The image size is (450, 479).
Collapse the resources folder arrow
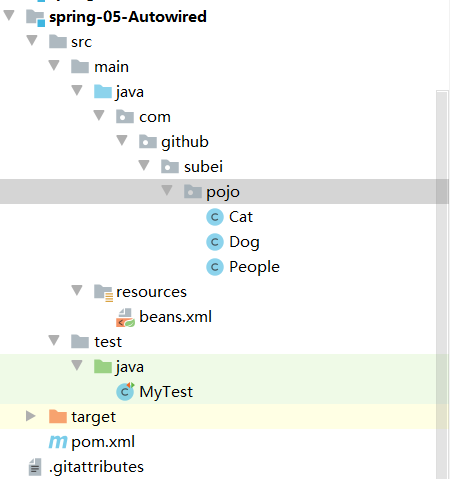(x=77, y=290)
